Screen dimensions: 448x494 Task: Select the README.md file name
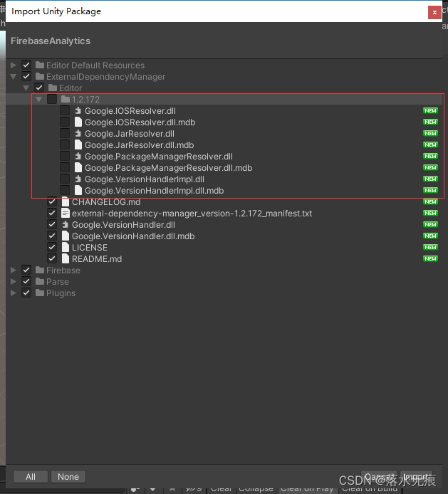(x=97, y=259)
